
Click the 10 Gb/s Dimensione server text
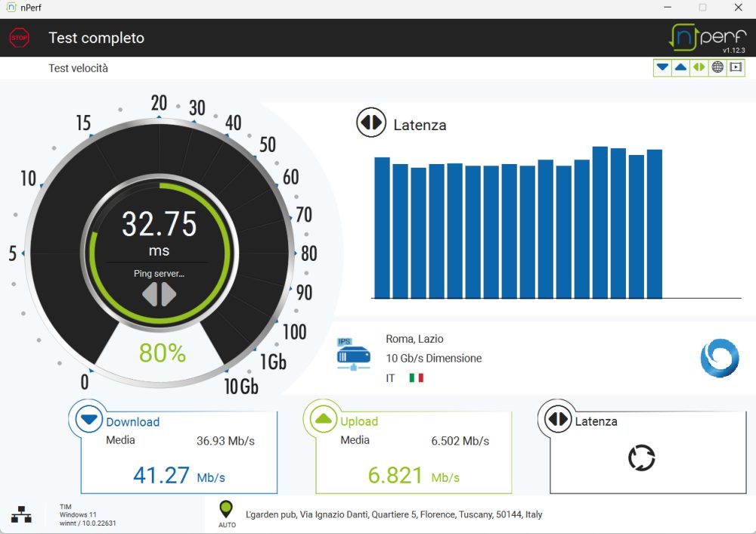(434, 359)
